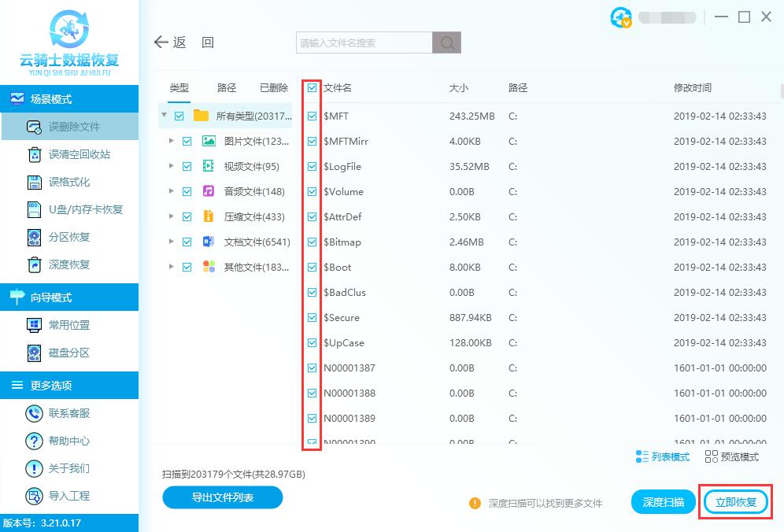Open 关于我们 exclamation icon
This screenshot has width=784, height=532.
[34, 468]
